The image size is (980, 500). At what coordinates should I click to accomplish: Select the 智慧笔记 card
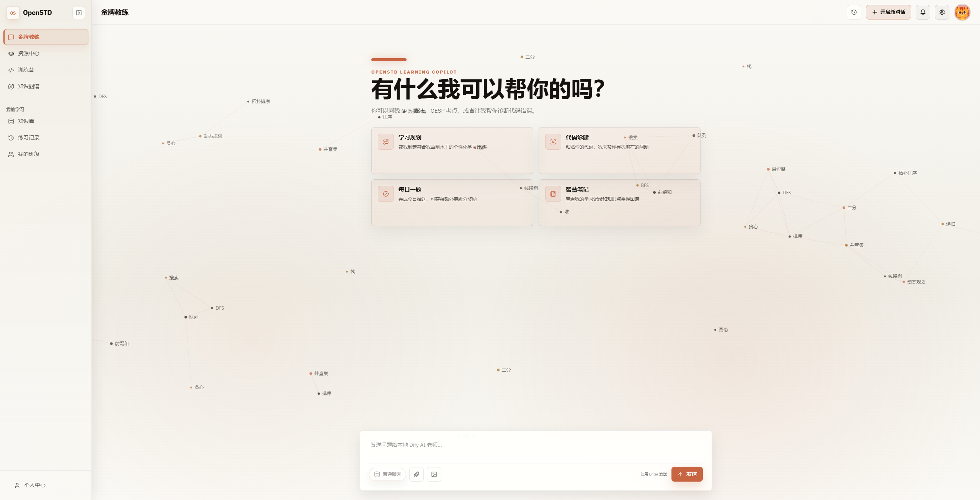(x=619, y=203)
